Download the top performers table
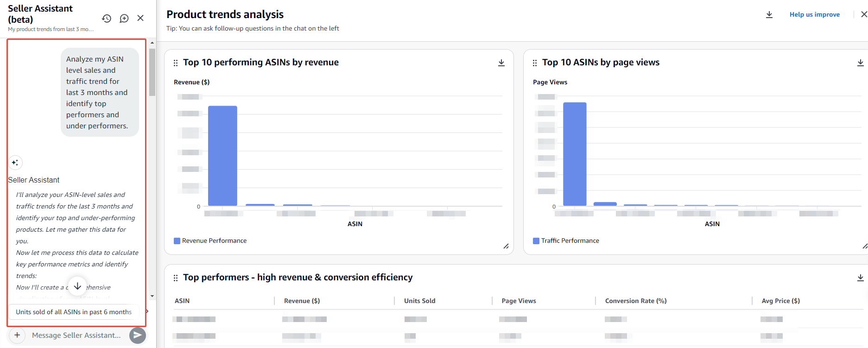868x348 pixels. pos(860,278)
